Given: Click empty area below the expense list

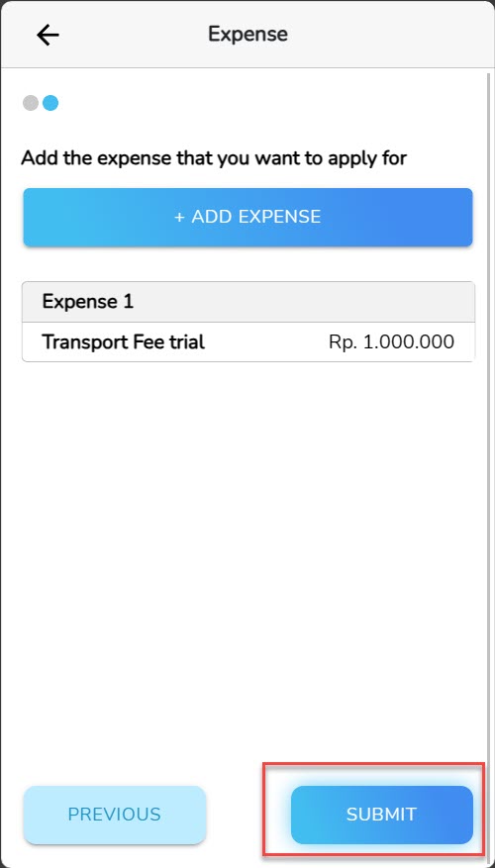Looking at the screenshot, I should (x=247, y=553).
